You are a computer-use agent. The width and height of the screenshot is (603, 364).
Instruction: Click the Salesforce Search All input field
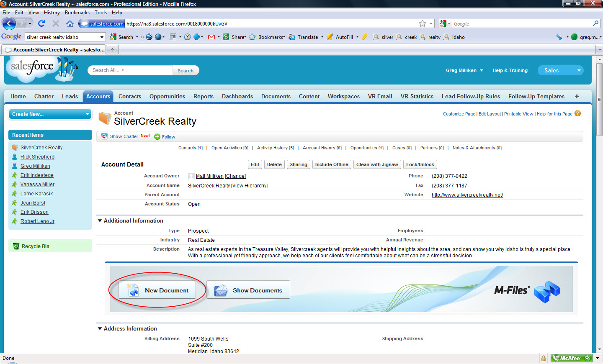tap(131, 70)
